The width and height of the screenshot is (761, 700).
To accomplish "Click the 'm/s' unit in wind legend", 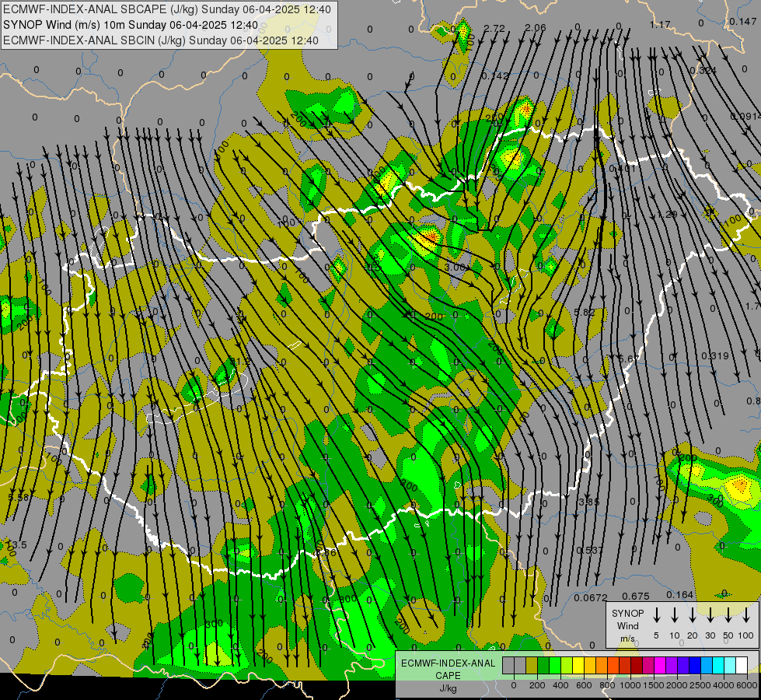I will pyautogui.click(x=627, y=639).
